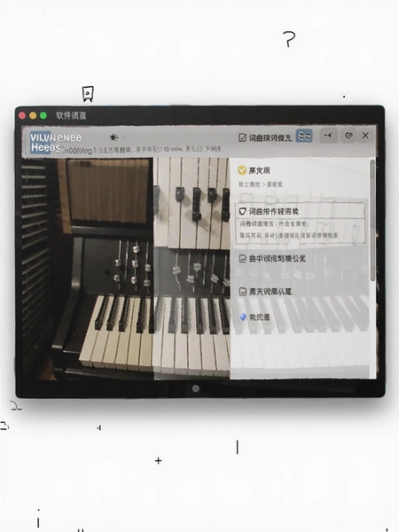Click the side panel vertical scrollbar
399x532 pixels.
pos(372,221)
